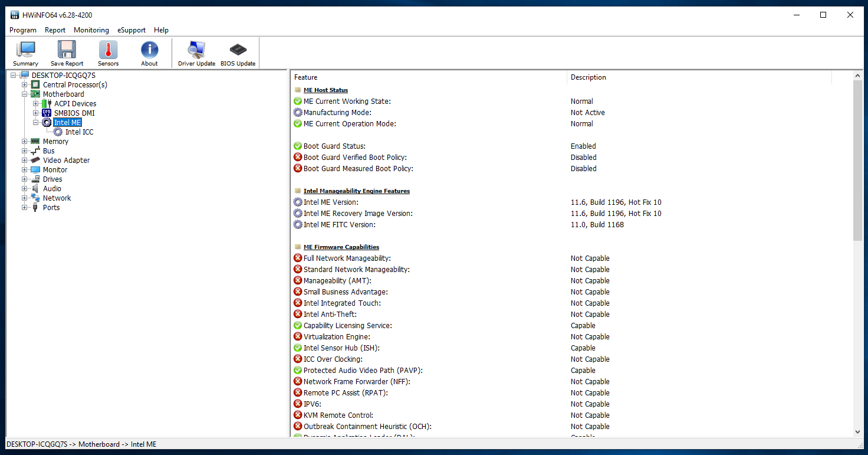Click the ME Host Status heading

(x=325, y=90)
